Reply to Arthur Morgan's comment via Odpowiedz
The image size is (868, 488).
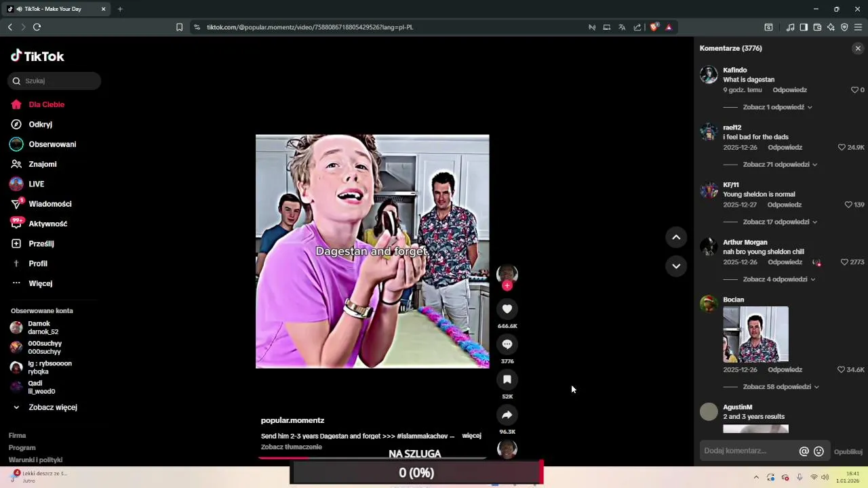(785, 262)
